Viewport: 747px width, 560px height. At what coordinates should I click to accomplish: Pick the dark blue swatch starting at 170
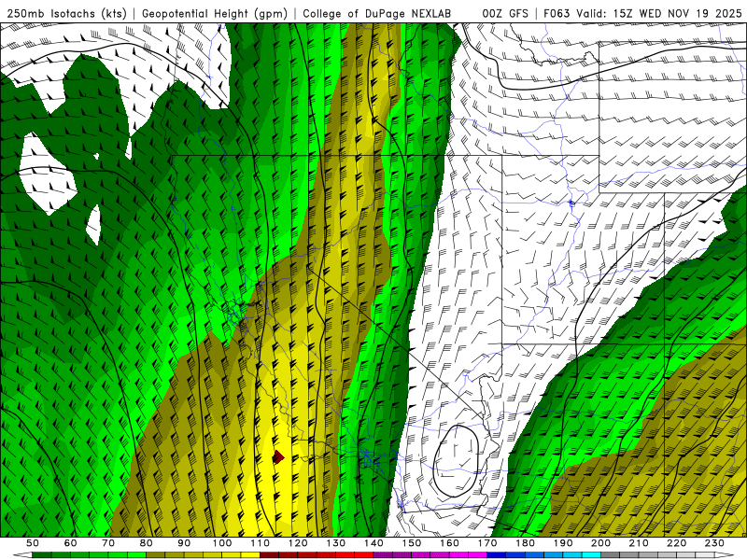[496, 555]
